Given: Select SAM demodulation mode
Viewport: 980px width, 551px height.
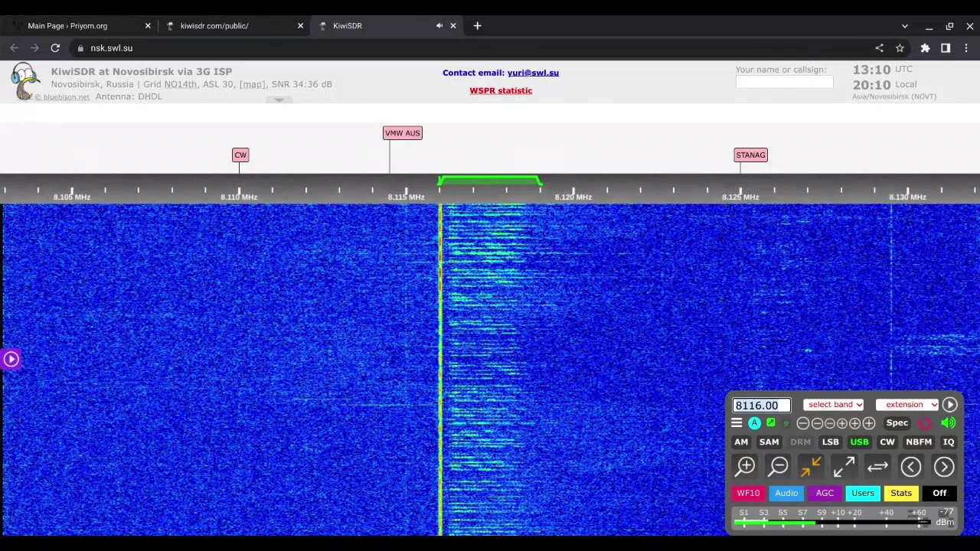Looking at the screenshot, I should pyautogui.click(x=769, y=442).
